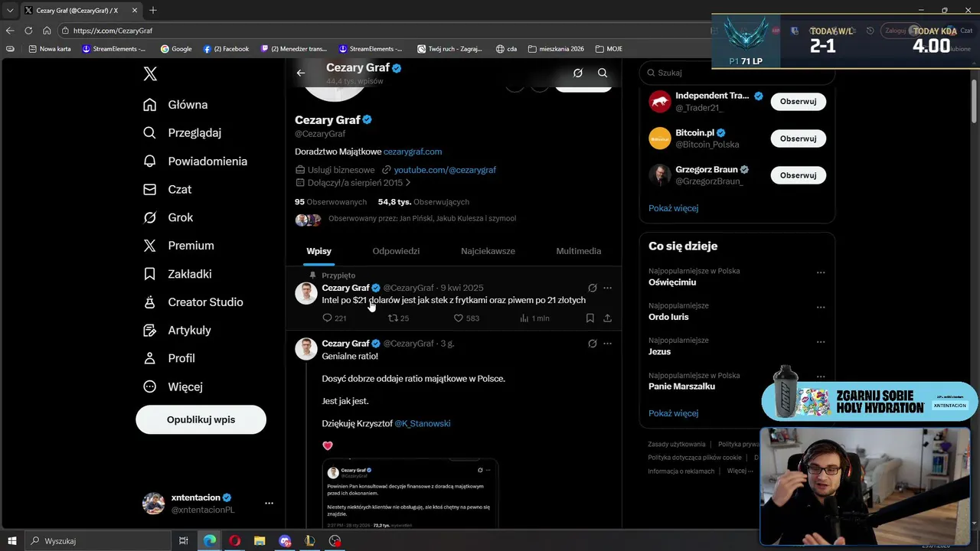Share the pinned Intel post
The width and height of the screenshot is (980, 551).
pyautogui.click(x=607, y=318)
